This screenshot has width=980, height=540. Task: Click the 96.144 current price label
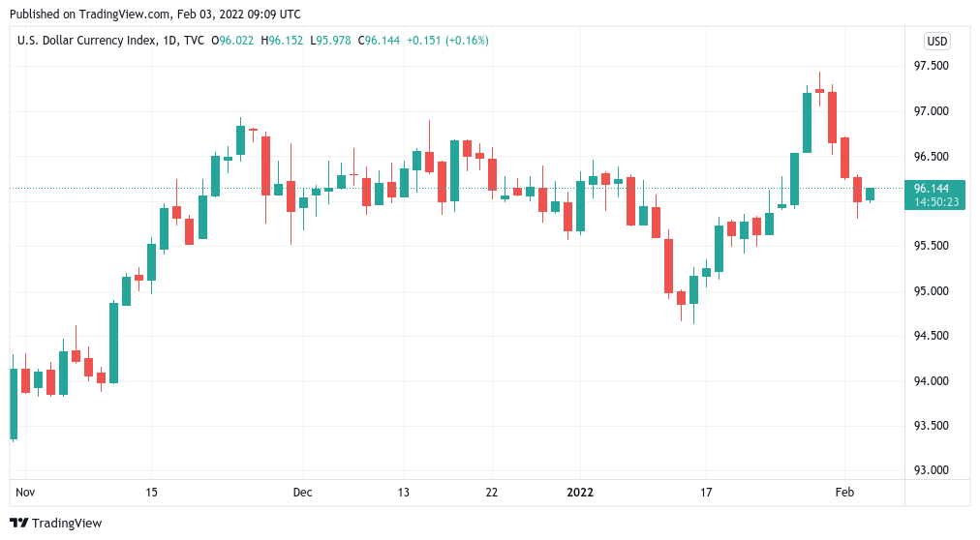(939, 188)
